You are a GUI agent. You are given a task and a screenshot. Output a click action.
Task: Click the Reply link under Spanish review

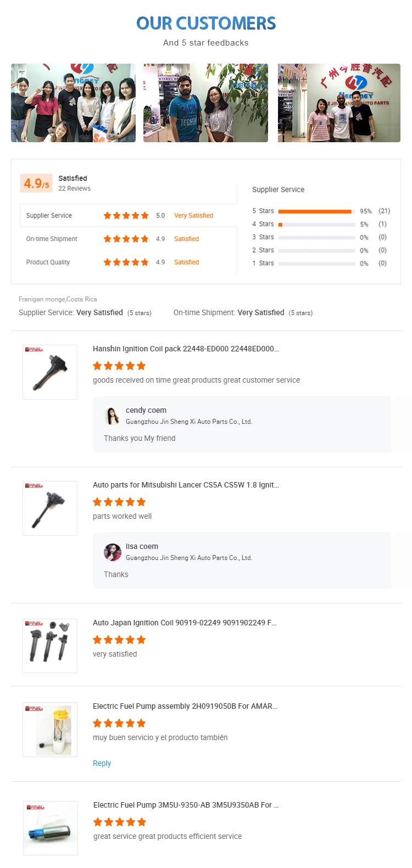point(102,763)
